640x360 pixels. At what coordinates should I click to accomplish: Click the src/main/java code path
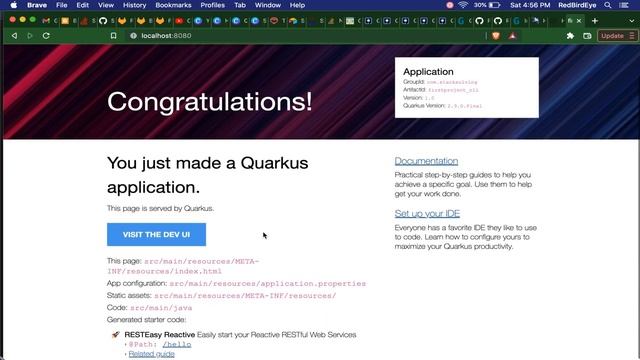click(161, 308)
